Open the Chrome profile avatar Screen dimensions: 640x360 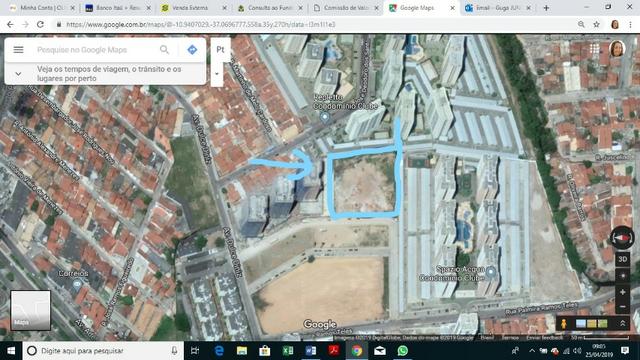pos(615,24)
